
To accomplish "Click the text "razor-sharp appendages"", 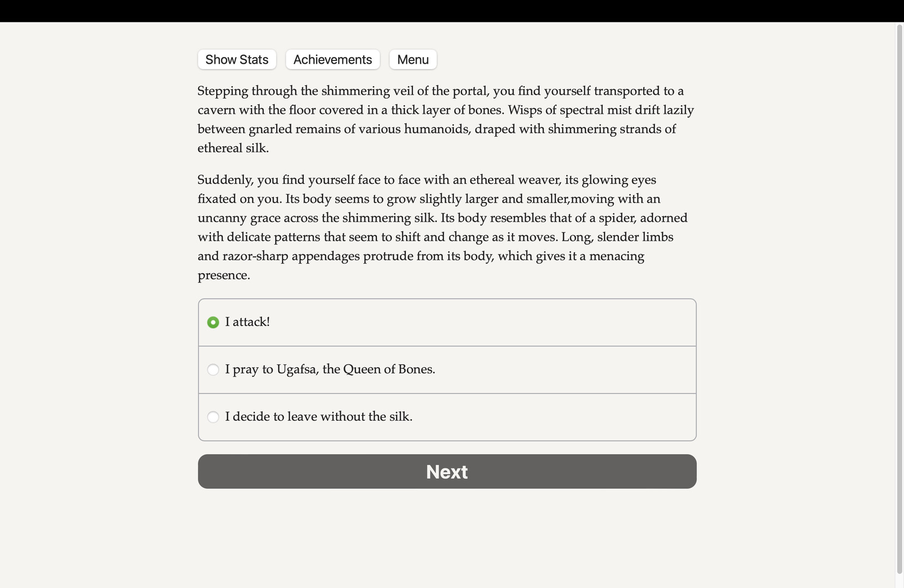I will [291, 256].
